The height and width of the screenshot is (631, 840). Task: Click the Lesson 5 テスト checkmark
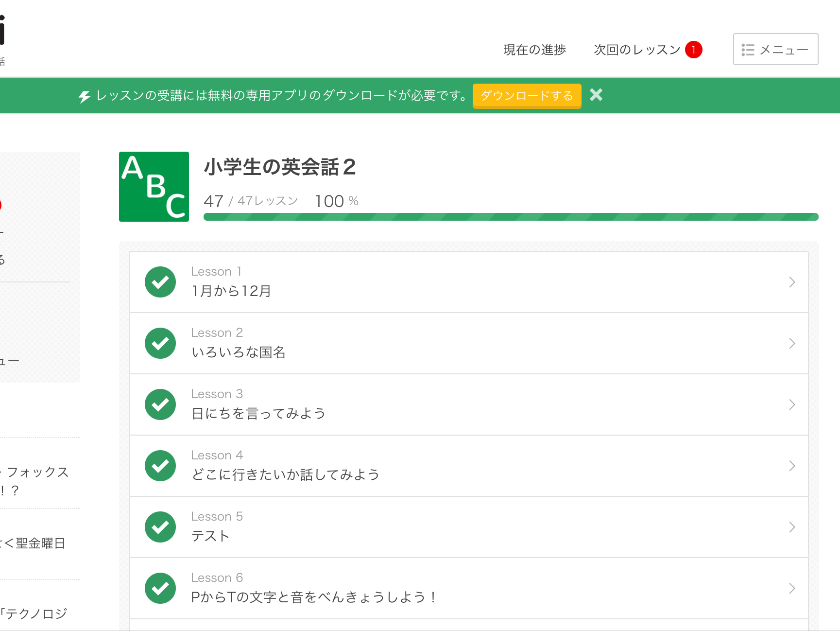(x=160, y=527)
